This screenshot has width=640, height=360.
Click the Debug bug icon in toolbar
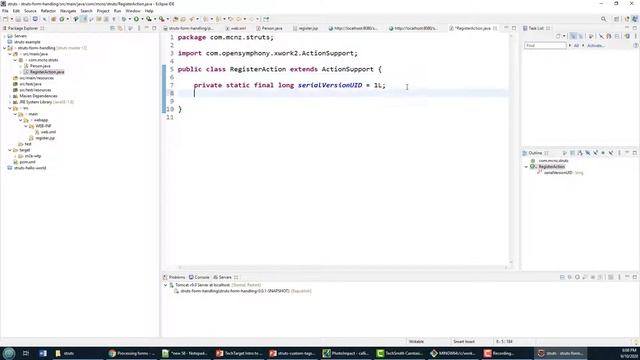pyautogui.click(x=124, y=19)
